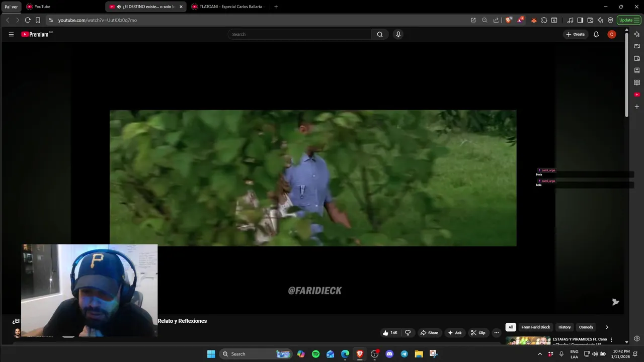This screenshot has width=644, height=362.
Task: Open Telegram from taskbar
Action: pyautogui.click(x=404, y=354)
